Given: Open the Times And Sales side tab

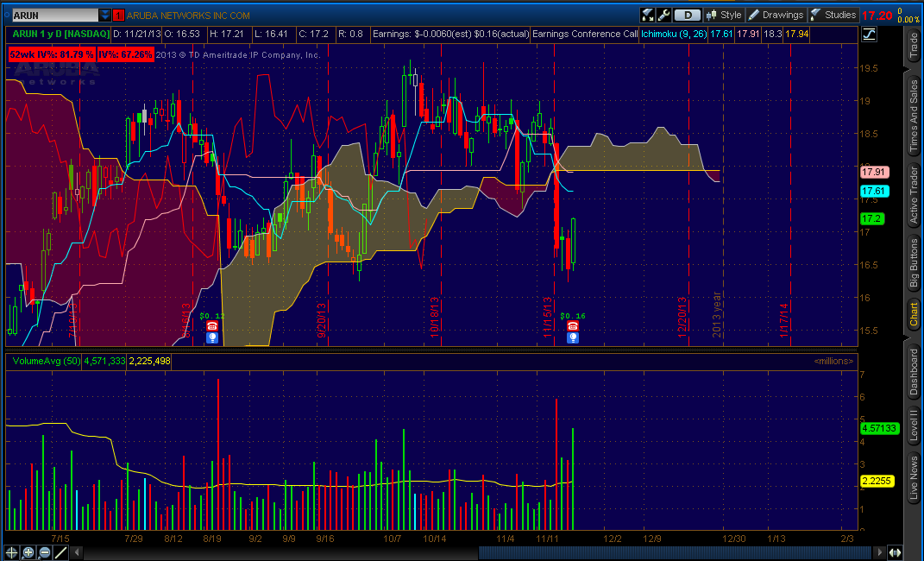Looking at the screenshot, I should click(914, 117).
